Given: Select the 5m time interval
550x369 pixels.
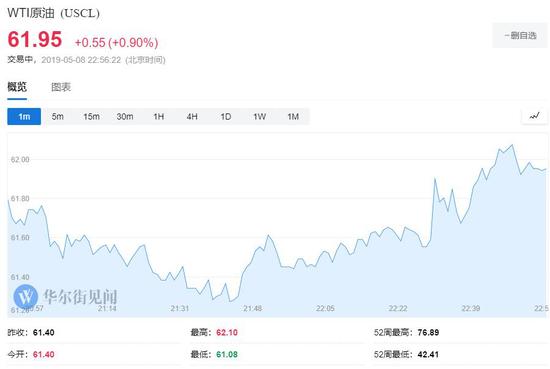Looking at the screenshot, I should pyautogui.click(x=58, y=116).
